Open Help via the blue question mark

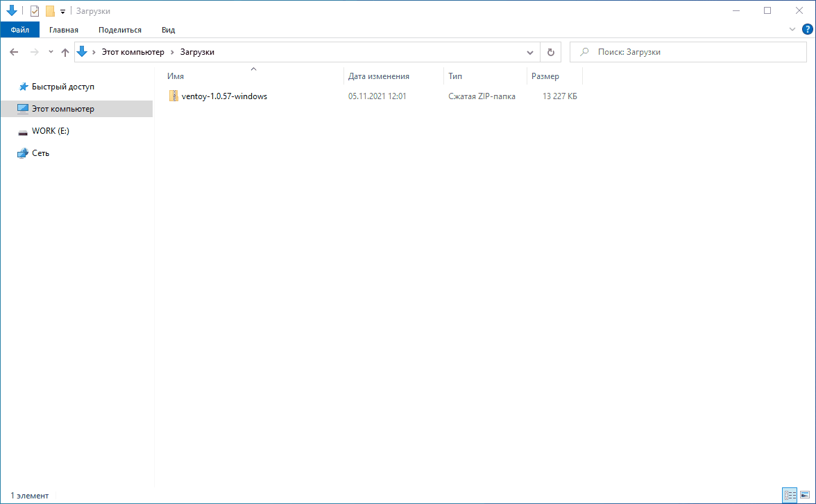tap(807, 30)
